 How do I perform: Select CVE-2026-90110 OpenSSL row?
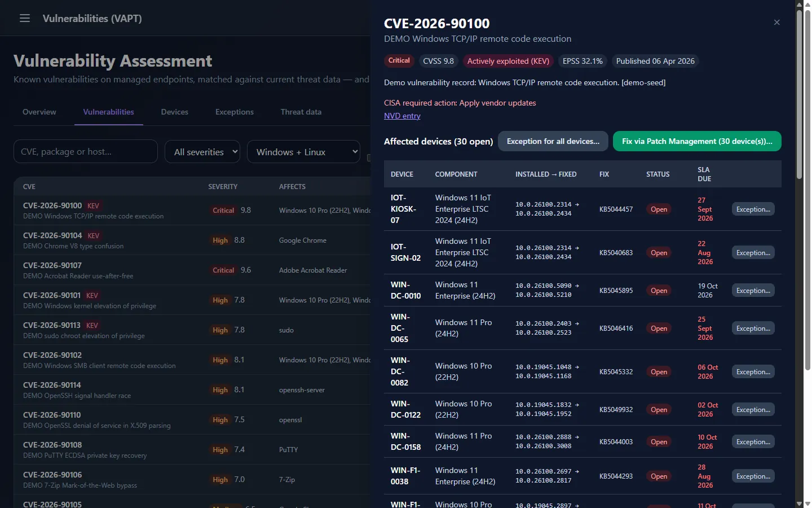coord(192,419)
